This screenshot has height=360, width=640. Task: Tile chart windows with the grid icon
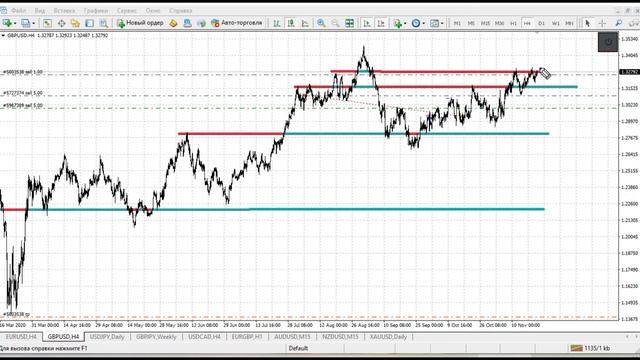tap(349, 23)
